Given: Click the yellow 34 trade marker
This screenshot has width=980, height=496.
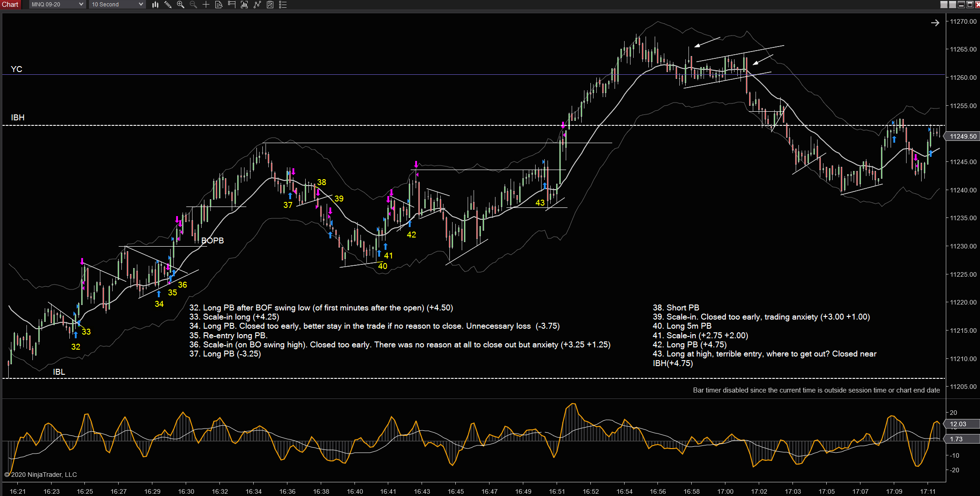Looking at the screenshot, I should coord(159,304).
